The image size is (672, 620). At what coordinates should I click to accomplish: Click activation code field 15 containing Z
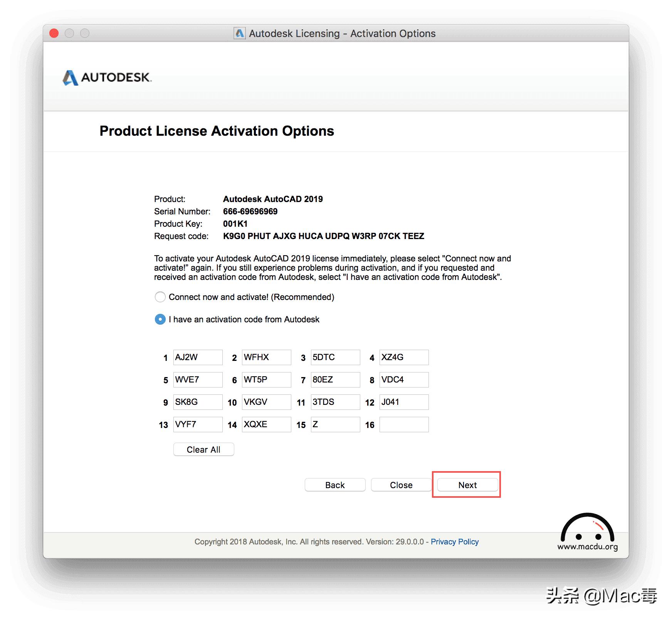click(335, 425)
